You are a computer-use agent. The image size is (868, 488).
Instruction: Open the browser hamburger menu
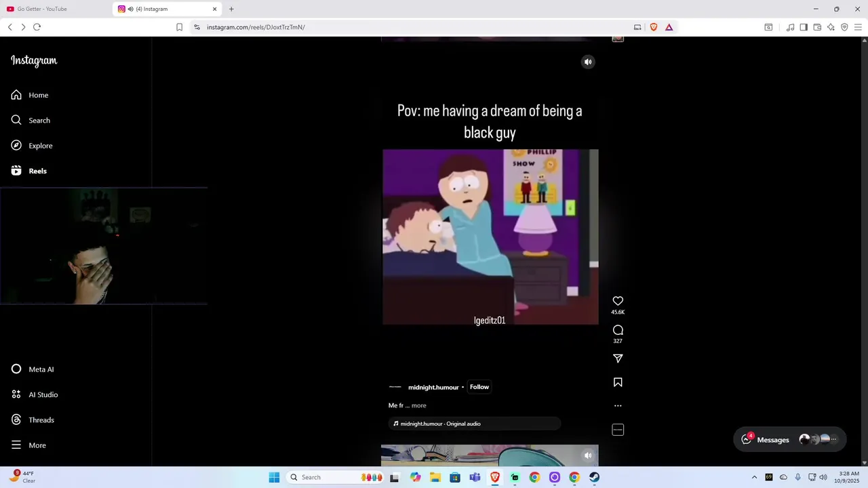point(858,27)
